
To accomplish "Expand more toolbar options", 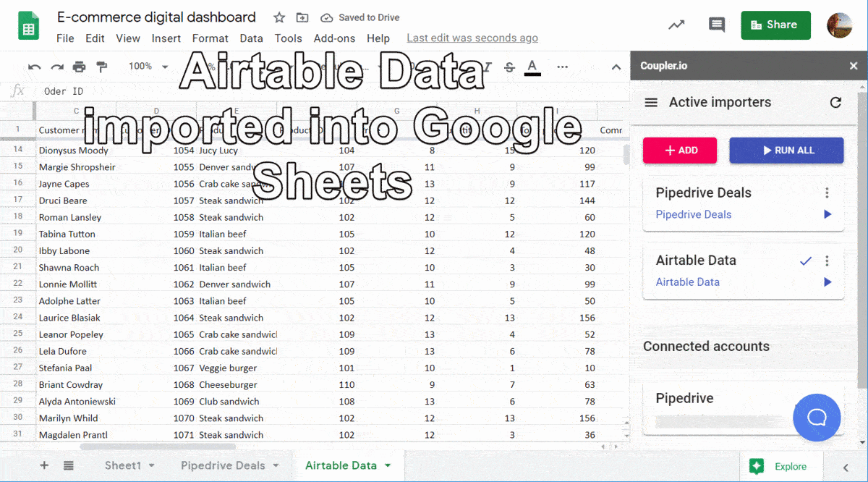I will click(x=563, y=66).
